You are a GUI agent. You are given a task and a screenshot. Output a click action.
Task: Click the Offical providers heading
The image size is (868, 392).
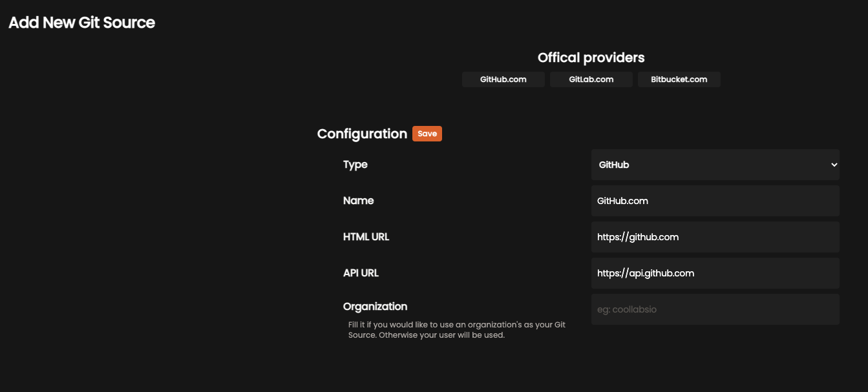(x=591, y=57)
